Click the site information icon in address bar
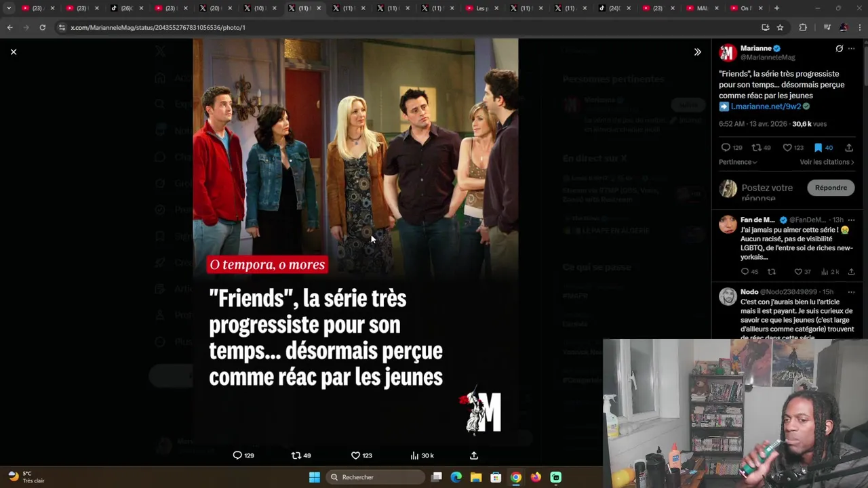 (x=62, y=27)
